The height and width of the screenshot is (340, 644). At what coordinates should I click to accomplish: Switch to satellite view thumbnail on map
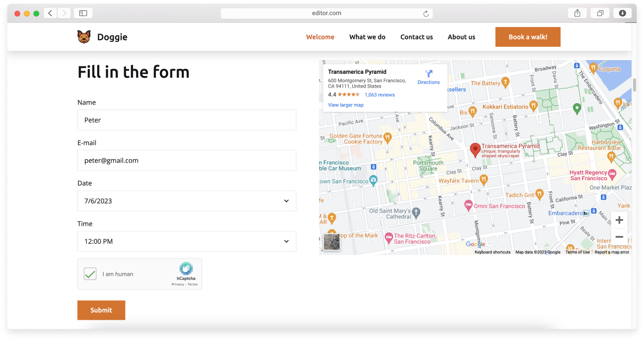click(332, 242)
